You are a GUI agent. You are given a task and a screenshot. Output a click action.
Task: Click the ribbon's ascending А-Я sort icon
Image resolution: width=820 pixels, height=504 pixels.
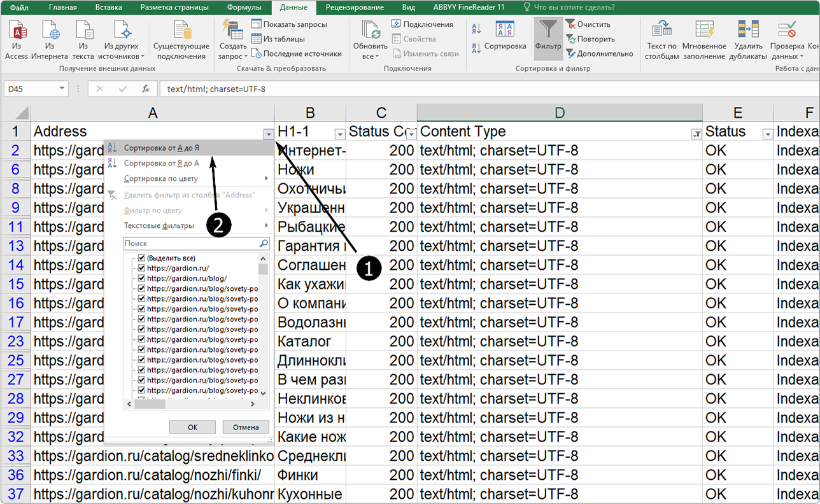476,29
